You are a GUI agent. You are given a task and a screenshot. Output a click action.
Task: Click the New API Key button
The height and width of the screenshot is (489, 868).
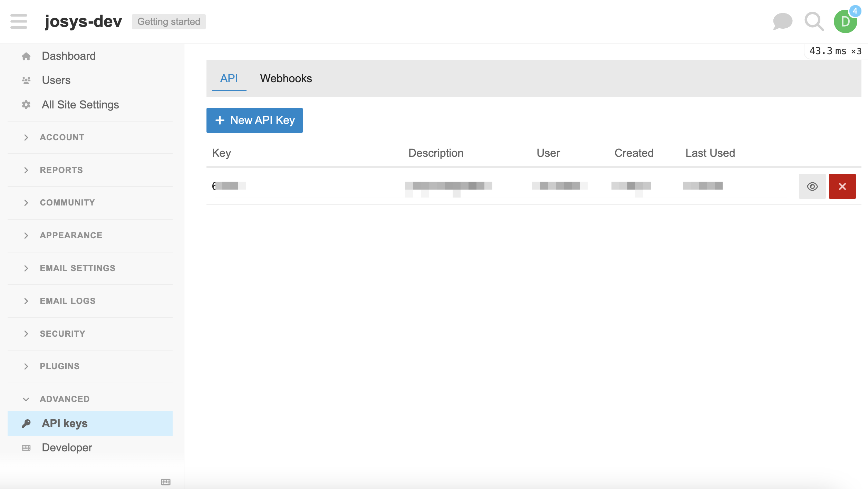click(254, 120)
